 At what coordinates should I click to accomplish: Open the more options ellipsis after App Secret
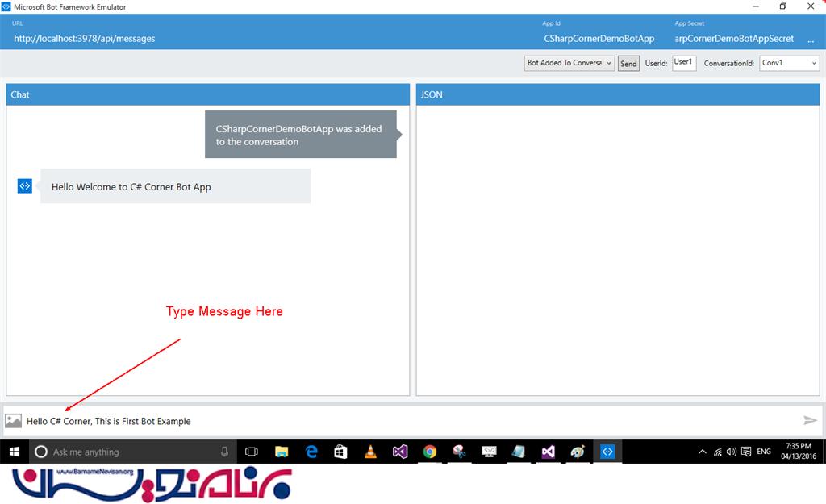click(810, 39)
